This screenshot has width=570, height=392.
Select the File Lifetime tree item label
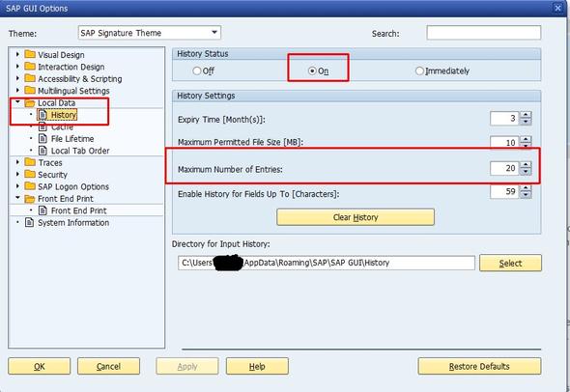point(72,139)
